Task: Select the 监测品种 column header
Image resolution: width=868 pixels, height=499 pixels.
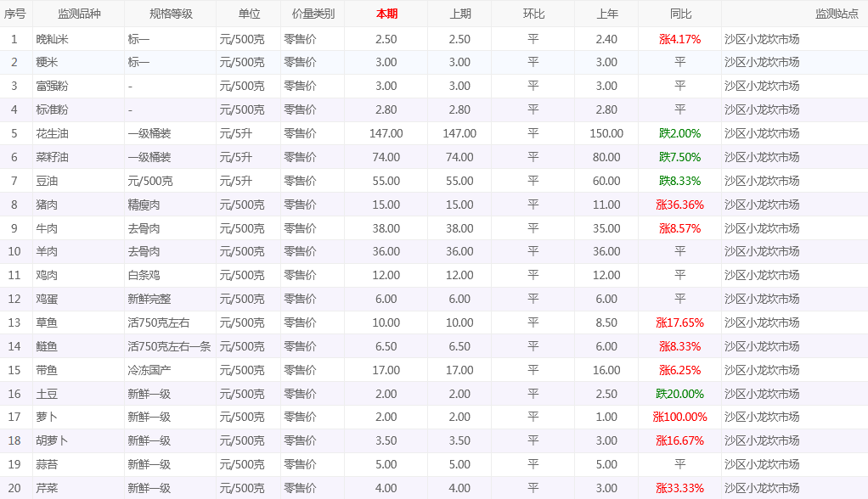Action: [x=79, y=14]
